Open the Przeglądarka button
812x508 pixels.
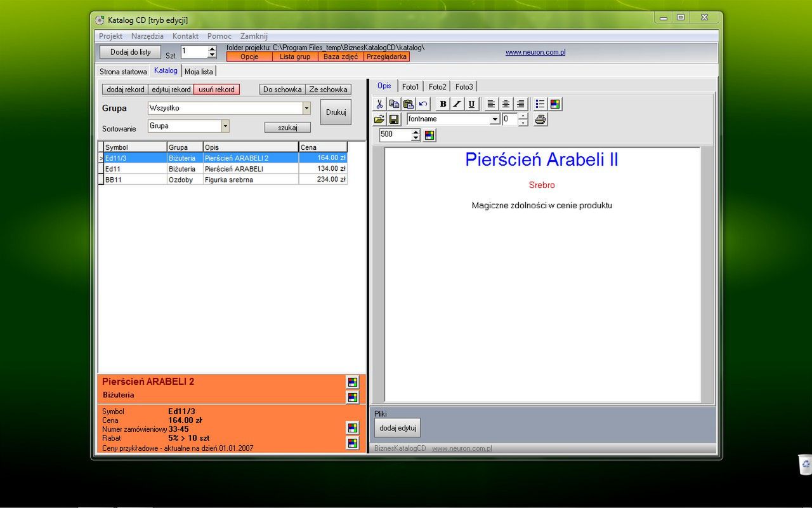pos(386,57)
